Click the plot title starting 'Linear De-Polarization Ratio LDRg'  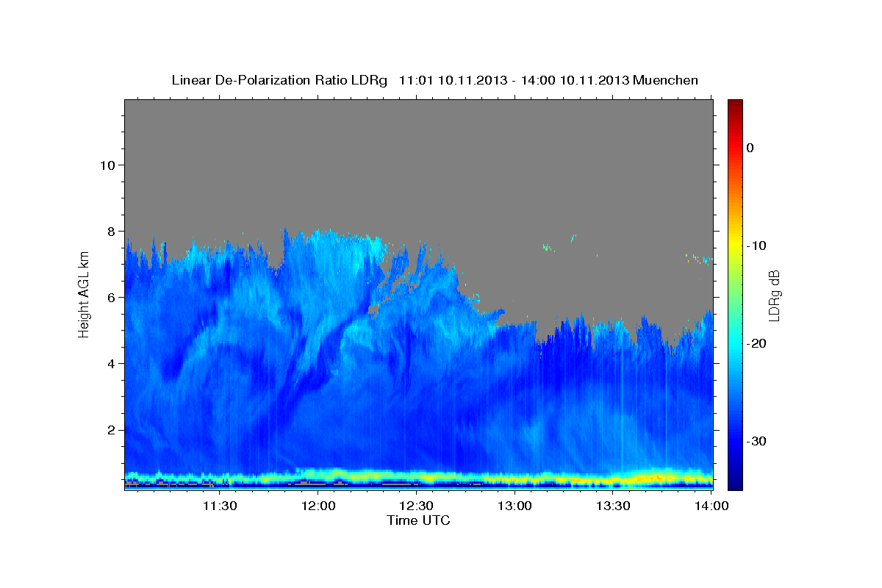pos(435,80)
